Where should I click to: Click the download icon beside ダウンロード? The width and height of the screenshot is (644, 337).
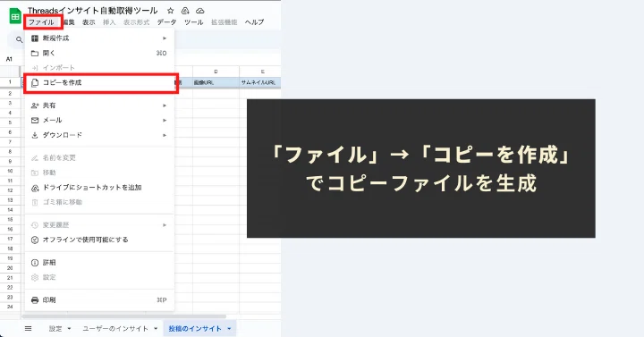click(35, 135)
